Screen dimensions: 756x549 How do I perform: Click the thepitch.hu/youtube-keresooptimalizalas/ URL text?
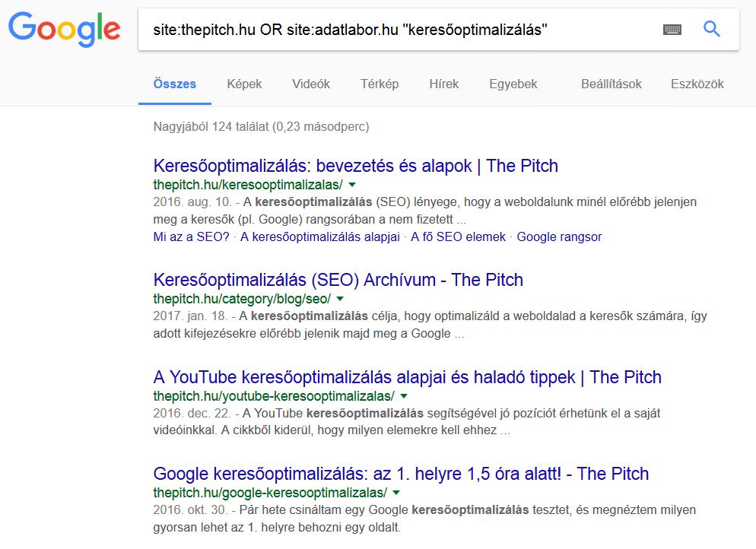point(274,396)
